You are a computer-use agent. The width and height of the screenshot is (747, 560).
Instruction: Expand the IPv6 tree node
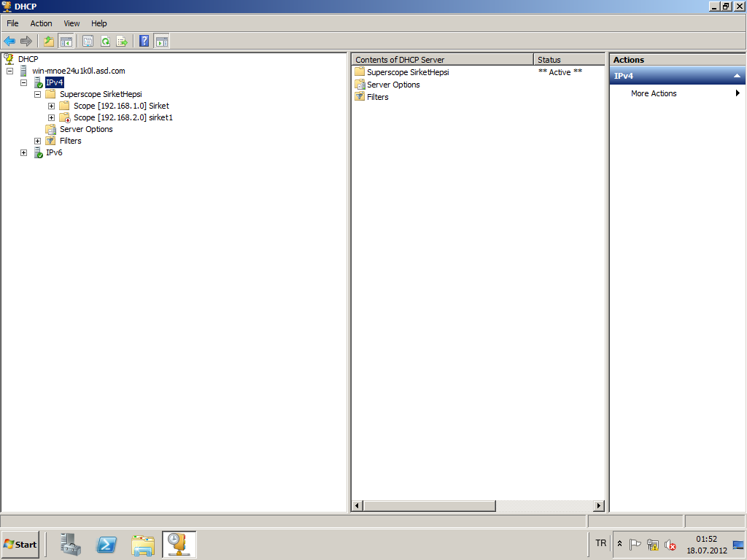pyautogui.click(x=23, y=152)
